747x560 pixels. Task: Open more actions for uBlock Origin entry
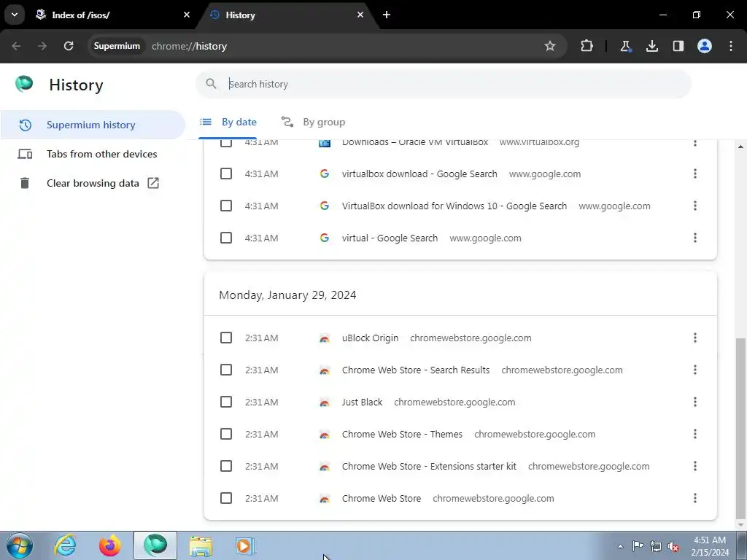695,338
